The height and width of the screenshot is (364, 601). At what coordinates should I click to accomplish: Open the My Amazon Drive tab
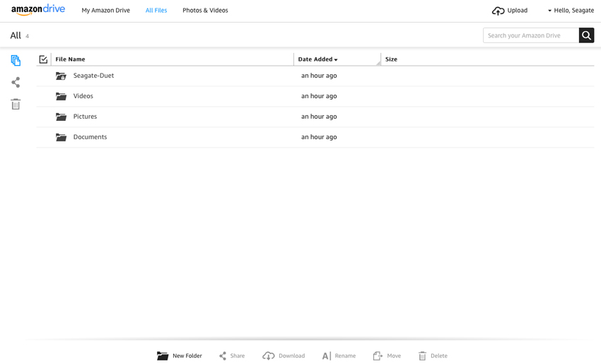coord(106,11)
